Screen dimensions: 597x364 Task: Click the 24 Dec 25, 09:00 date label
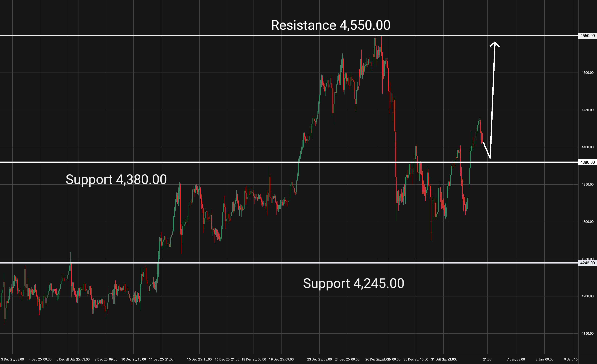(347, 359)
